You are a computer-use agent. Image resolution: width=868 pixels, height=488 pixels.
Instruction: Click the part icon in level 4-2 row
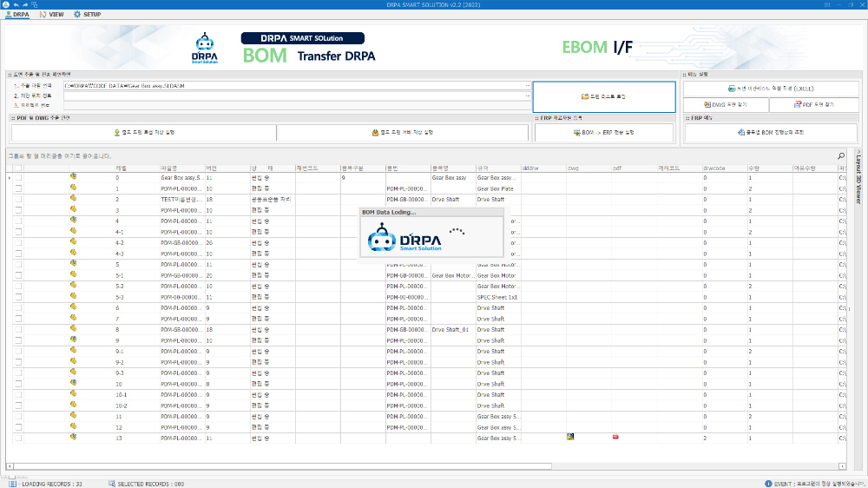(73, 242)
